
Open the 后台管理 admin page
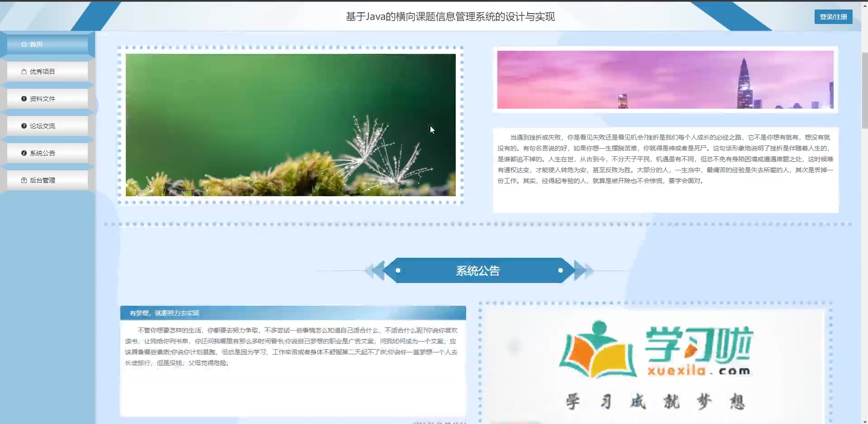tap(48, 180)
